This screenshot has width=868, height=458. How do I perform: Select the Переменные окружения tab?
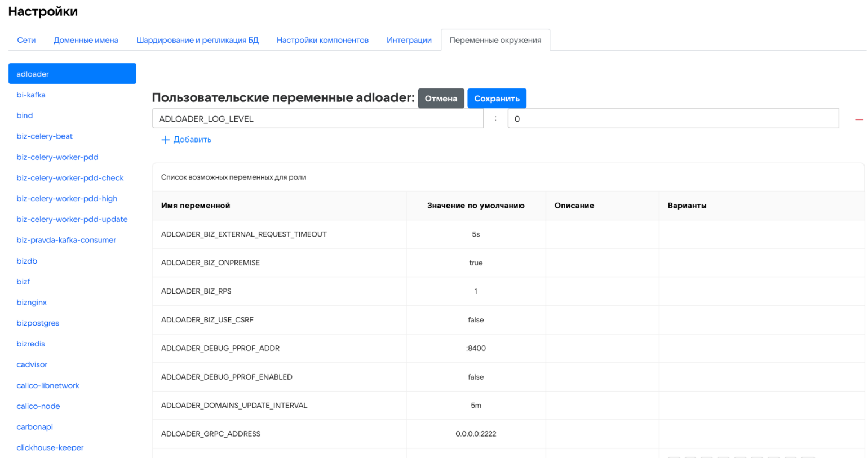(x=495, y=40)
